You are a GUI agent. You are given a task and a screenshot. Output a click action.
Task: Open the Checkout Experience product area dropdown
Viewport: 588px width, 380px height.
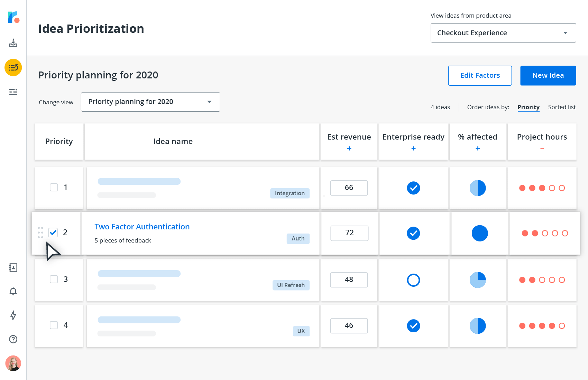point(503,33)
